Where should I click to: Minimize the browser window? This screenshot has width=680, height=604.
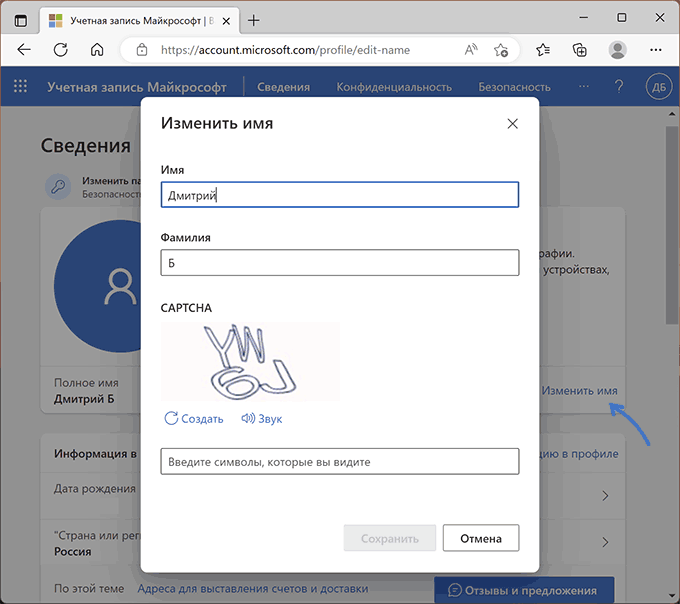(x=584, y=18)
